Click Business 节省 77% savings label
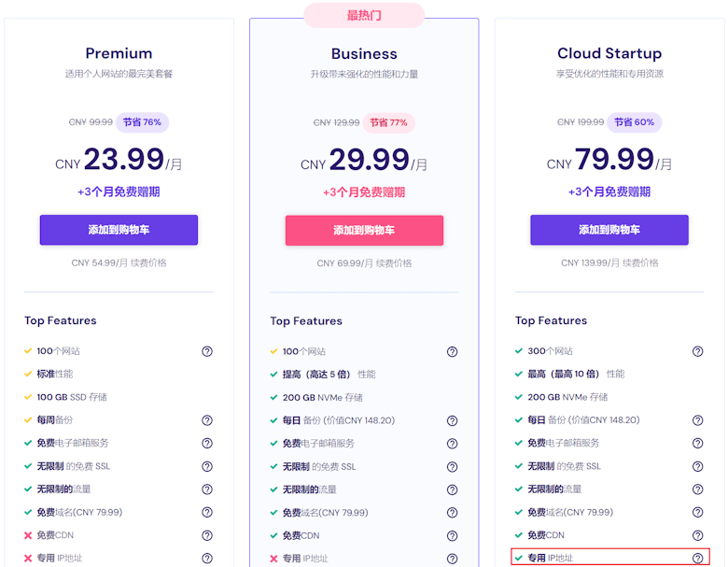The image size is (728, 567). pos(387,122)
